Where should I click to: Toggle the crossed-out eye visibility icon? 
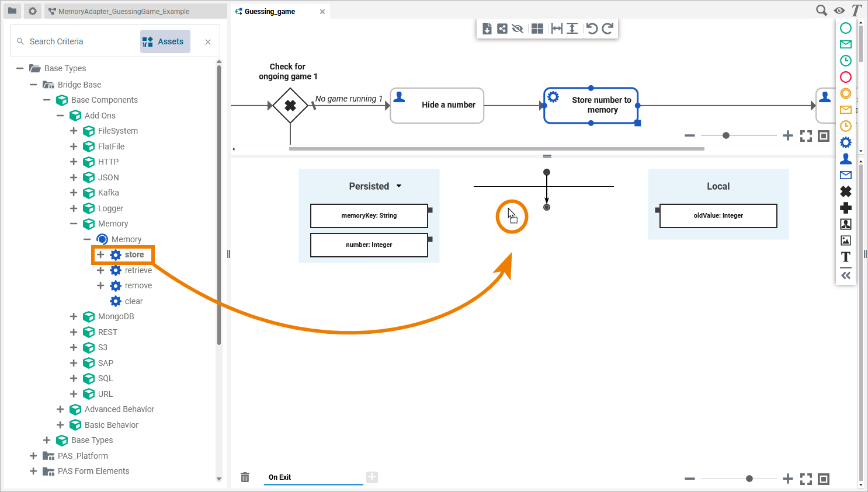click(x=518, y=29)
